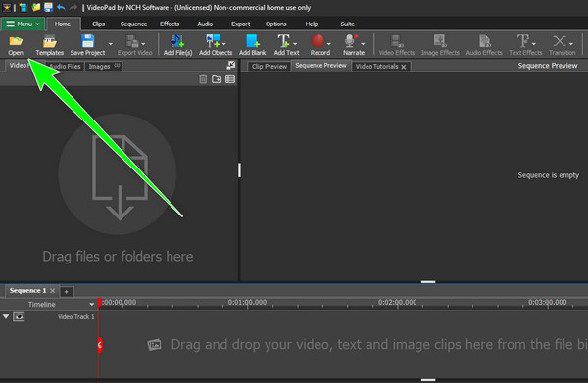Click the 0:02:00.000 mark on the ruler

[397, 302]
